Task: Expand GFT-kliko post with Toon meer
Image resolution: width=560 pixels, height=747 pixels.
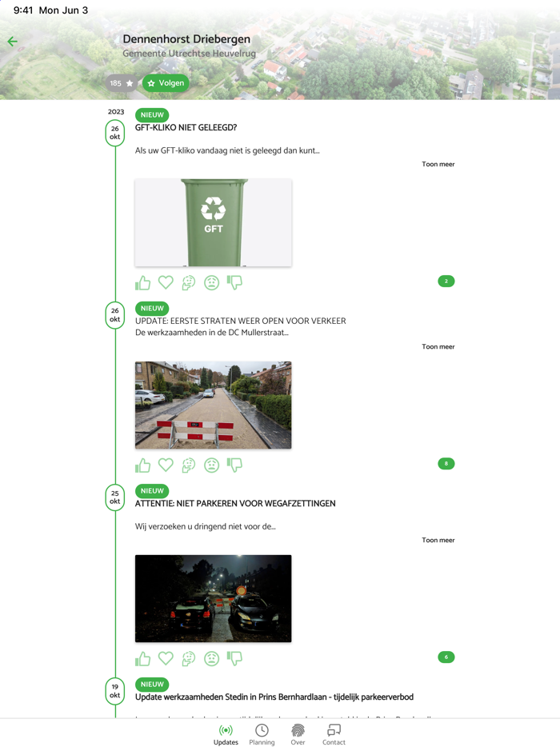Action: pyautogui.click(x=438, y=164)
